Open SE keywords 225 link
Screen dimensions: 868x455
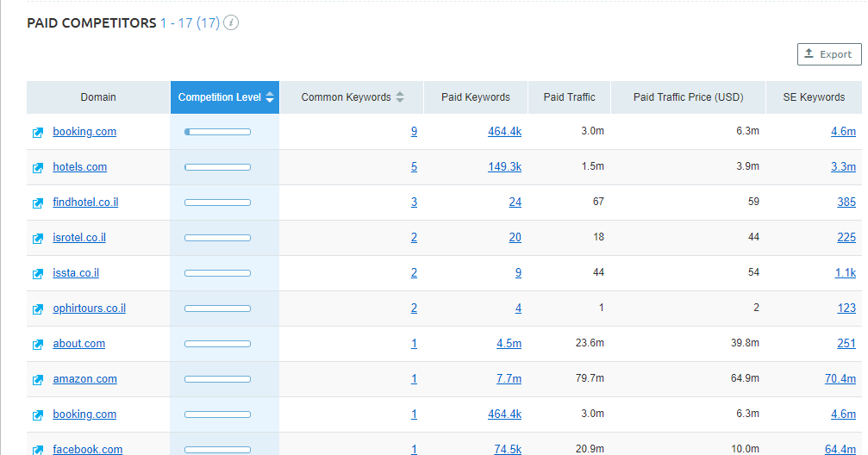846,238
